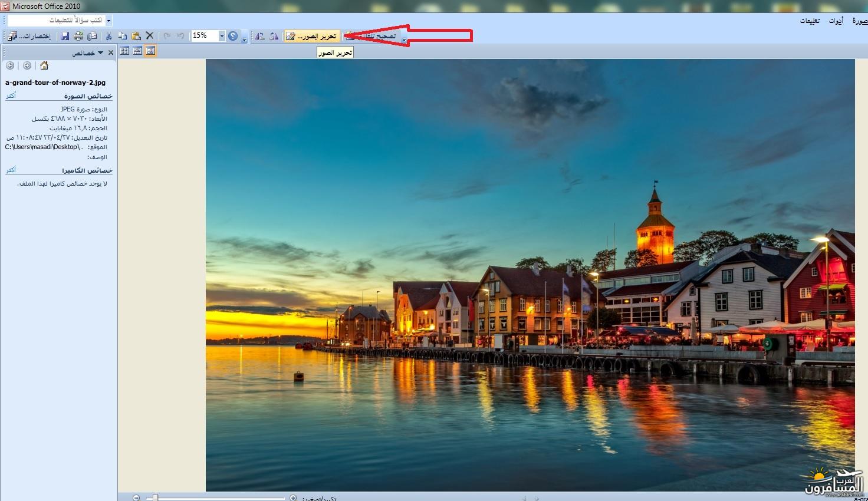The width and height of the screenshot is (868, 501).
Task: Switch to Single Picture view icon
Action: pyautogui.click(x=150, y=51)
